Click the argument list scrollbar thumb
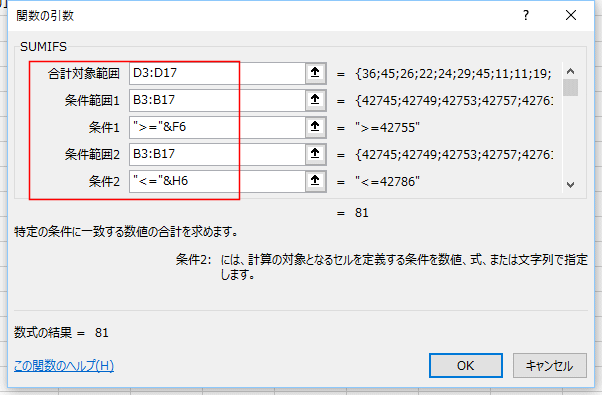Screen dimensions: 602x395 click(571, 87)
